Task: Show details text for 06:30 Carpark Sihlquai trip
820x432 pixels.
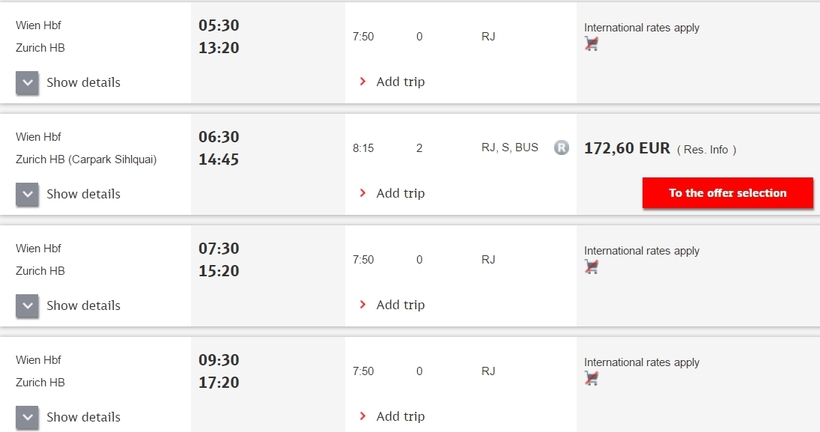Action: (83, 194)
